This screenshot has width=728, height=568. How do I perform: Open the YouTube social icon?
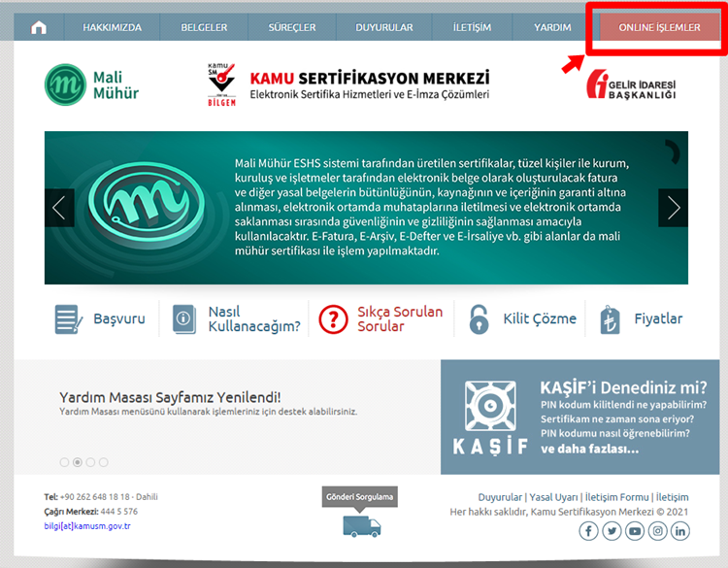coord(634,531)
